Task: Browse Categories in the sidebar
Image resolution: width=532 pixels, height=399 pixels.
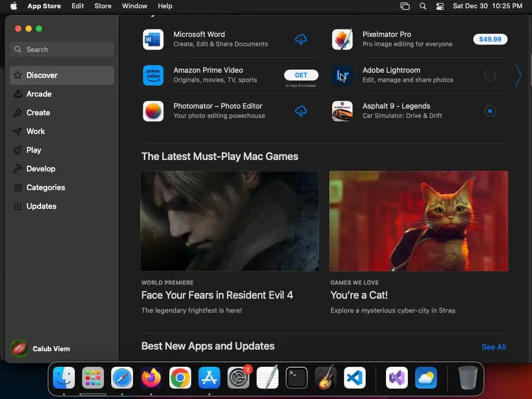Action: (x=62, y=187)
